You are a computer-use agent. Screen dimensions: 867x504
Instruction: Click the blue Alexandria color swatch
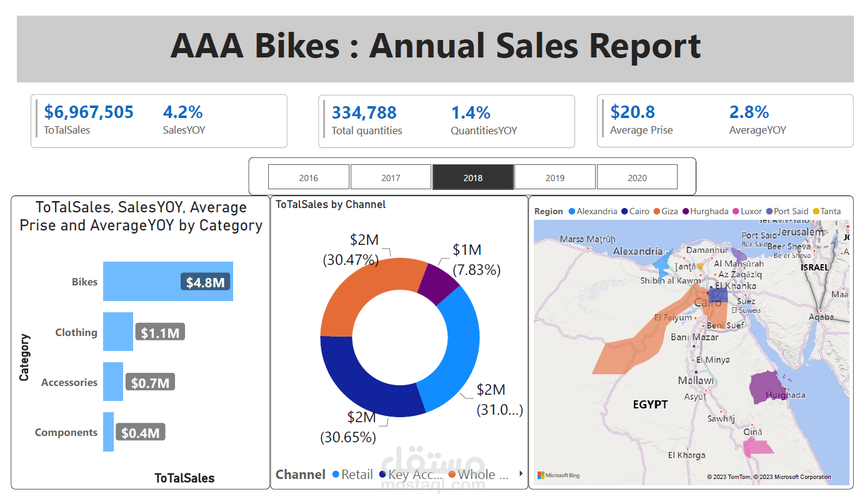[x=571, y=210]
